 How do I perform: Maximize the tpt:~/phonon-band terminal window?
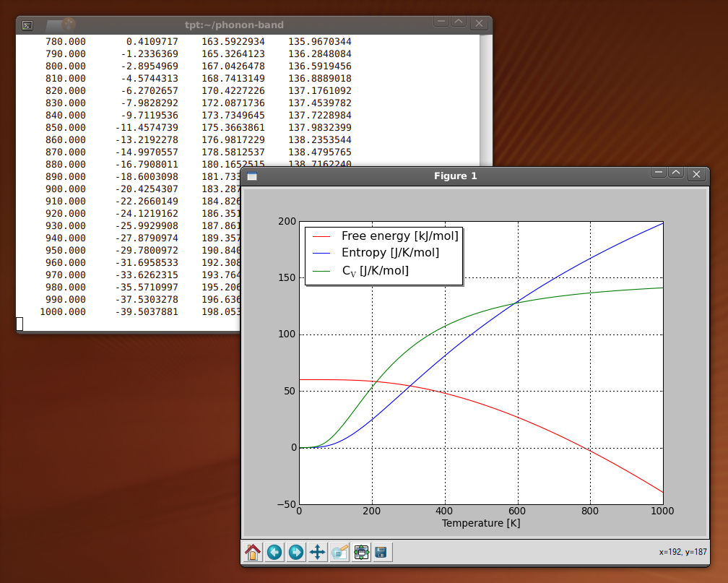pos(459,22)
